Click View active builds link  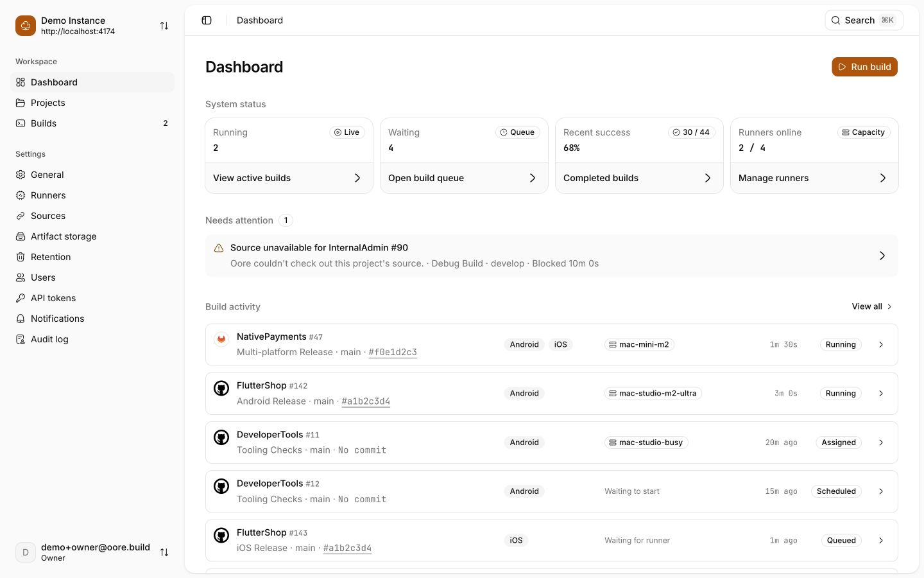pyautogui.click(x=289, y=178)
